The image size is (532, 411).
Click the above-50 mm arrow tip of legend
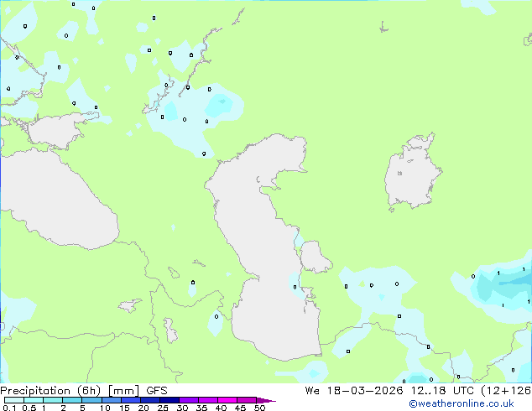pos(266,400)
